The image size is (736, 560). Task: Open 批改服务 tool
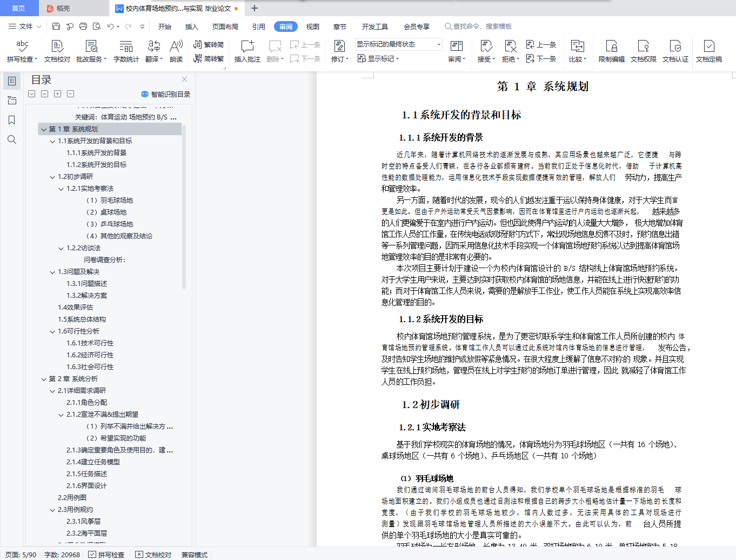point(91,51)
